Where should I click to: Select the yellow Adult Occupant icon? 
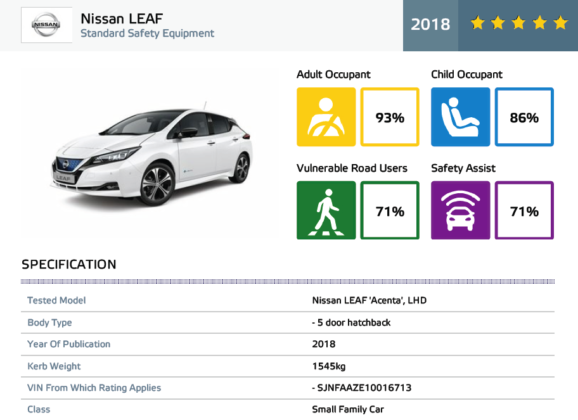[x=326, y=117]
